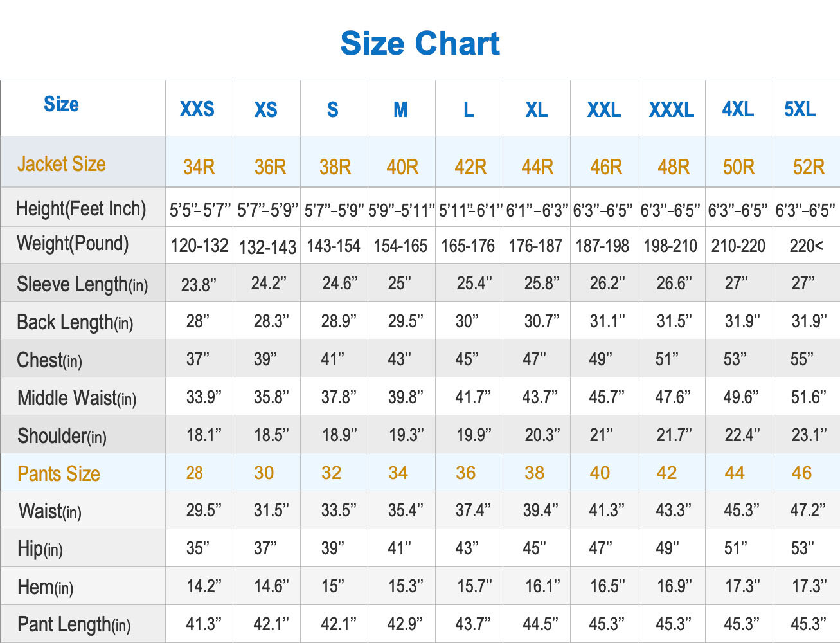Viewport: 840px width, 643px height.
Task: Select the 120-132 weight cell
Action: [199, 246]
